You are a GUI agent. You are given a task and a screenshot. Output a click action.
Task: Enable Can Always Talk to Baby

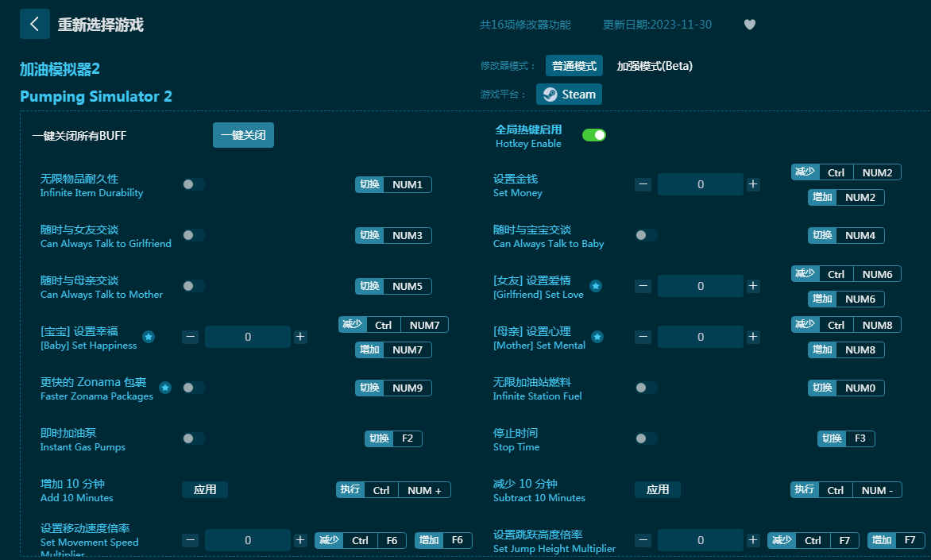(x=647, y=235)
